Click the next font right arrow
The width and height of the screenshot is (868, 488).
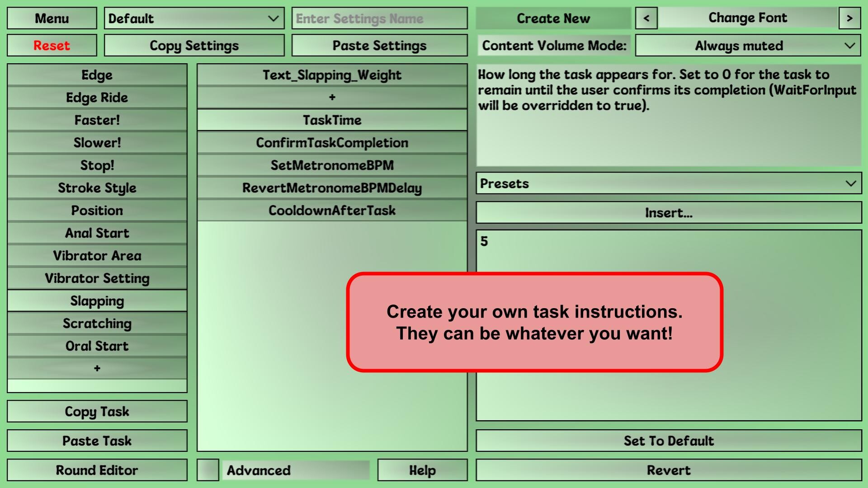pos(849,18)
